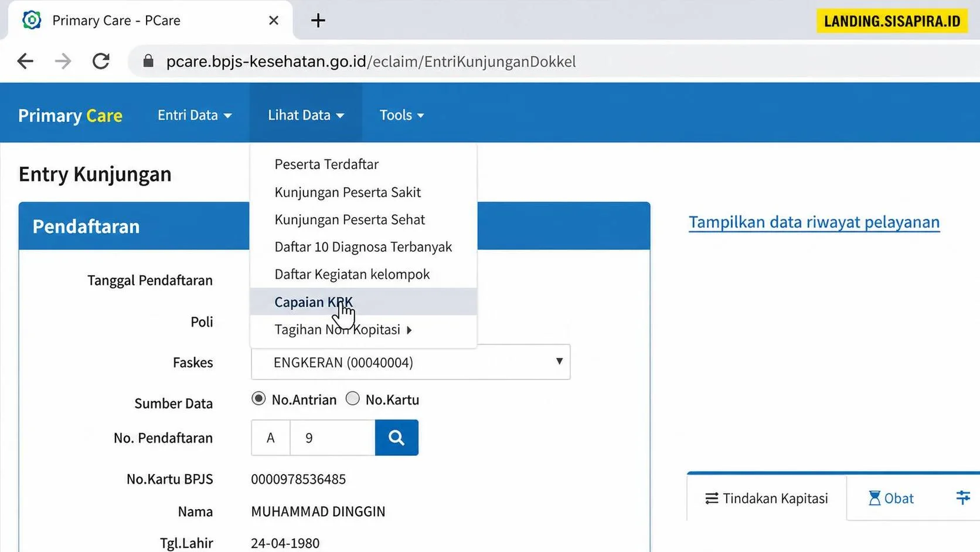The image size is (980, 552).
Task: Click the PCare favicon in the tab
Action: tap(32, 20)
